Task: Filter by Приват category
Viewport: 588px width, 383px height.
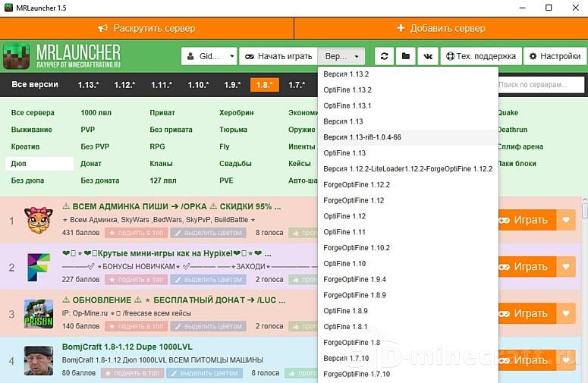Action: 162,113
